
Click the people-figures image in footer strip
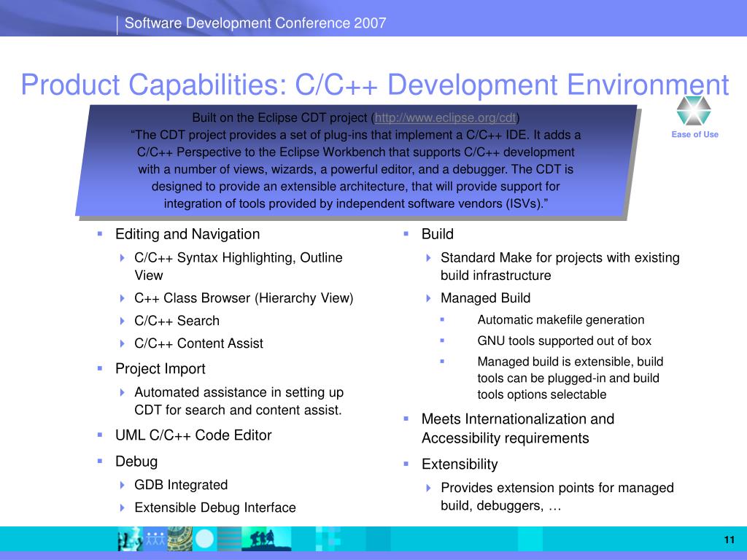tap(155, 539)
